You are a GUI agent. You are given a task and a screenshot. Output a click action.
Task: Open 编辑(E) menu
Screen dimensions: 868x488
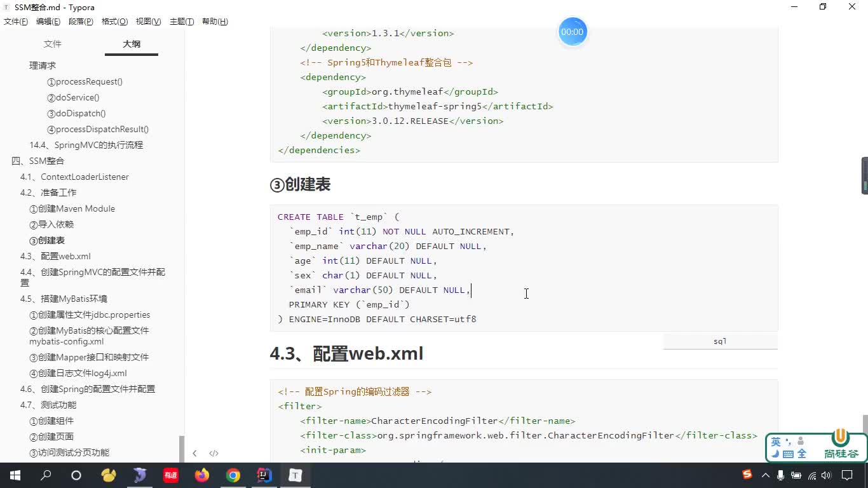click(x=48, y=22)
